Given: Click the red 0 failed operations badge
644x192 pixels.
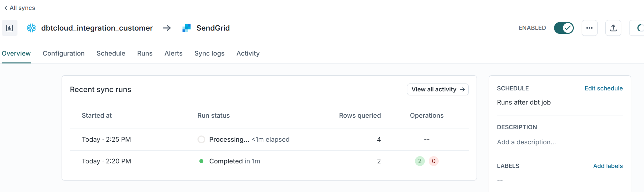Looking at the screenshot, I should point(434,161).
